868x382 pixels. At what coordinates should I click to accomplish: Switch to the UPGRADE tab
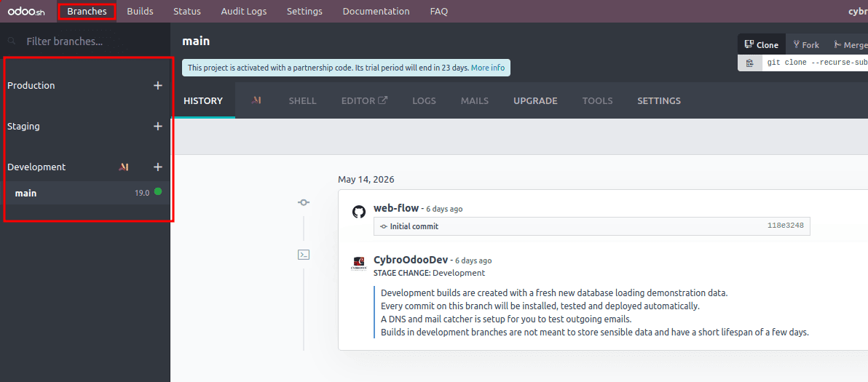coord(535,100)
